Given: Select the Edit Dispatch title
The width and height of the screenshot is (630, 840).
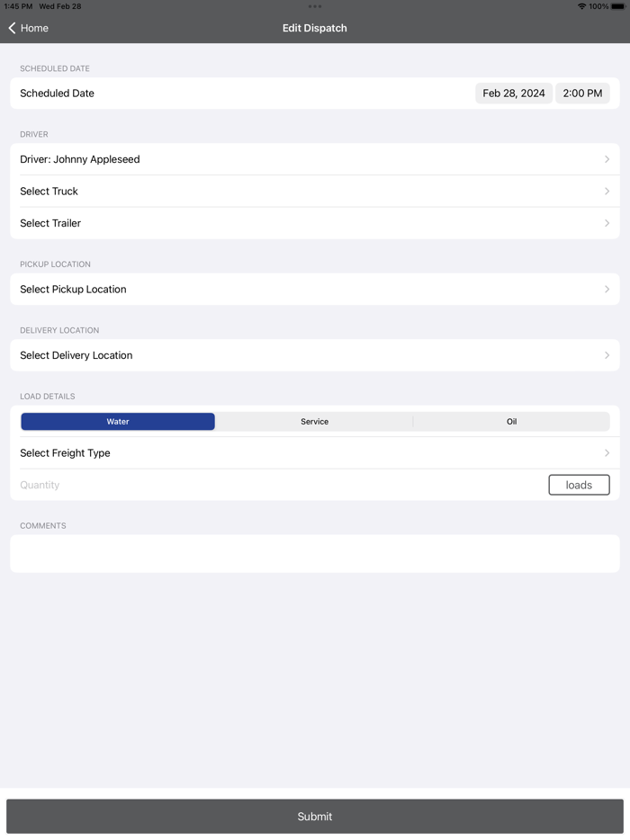Looking at the screenshot, I should (314, 28).
